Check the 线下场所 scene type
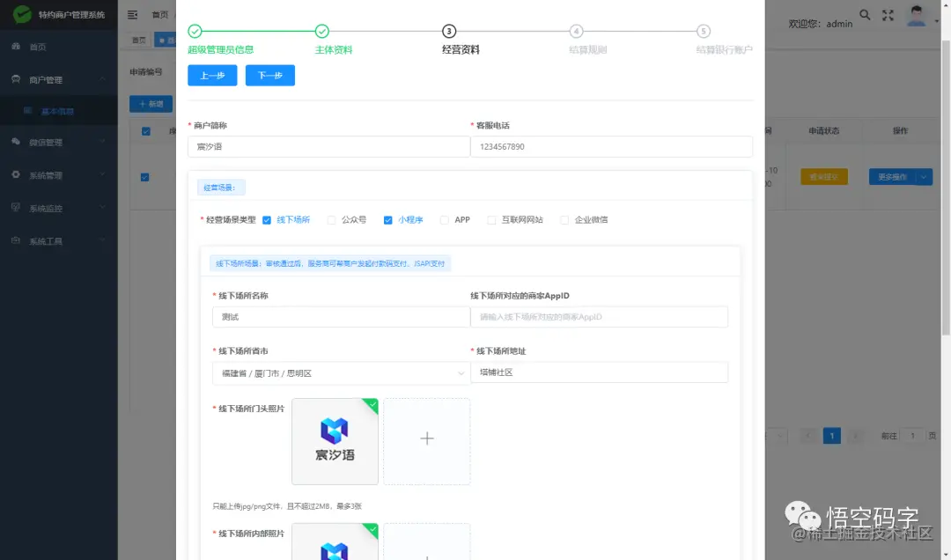951x560 pixels. [x=267, y=220]
